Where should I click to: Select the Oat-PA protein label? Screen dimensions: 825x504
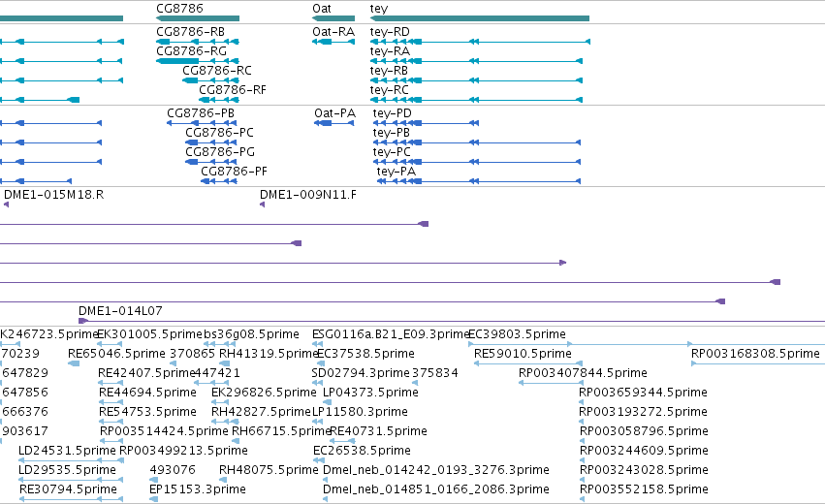tap(334, 113)
